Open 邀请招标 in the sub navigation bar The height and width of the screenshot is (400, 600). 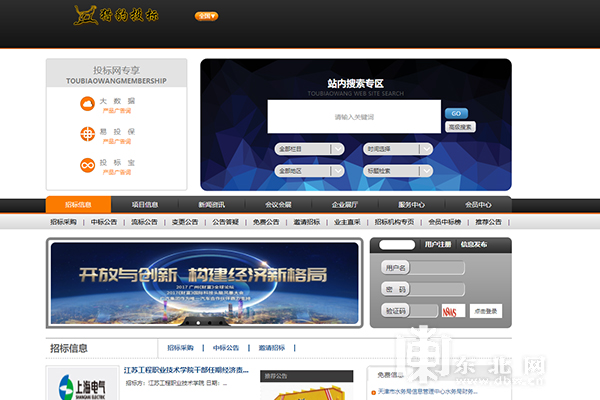(307, 222)
